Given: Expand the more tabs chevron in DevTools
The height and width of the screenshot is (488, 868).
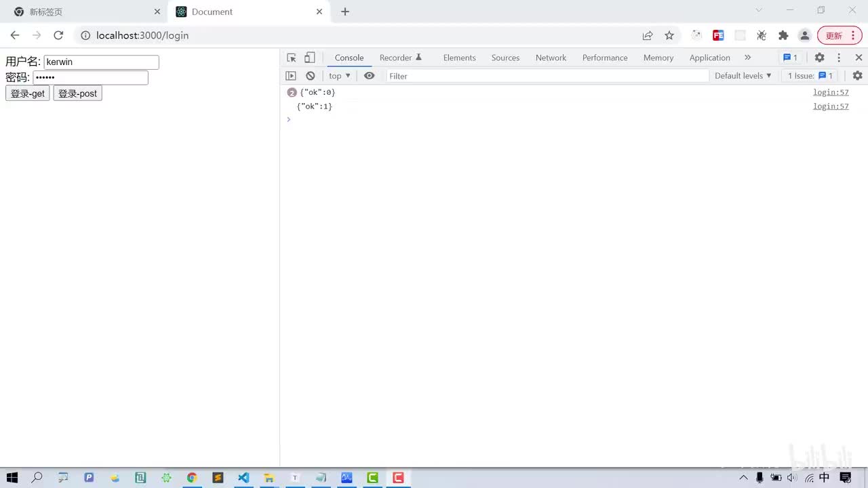Looking at the screenshot, I should coord(748,58).
